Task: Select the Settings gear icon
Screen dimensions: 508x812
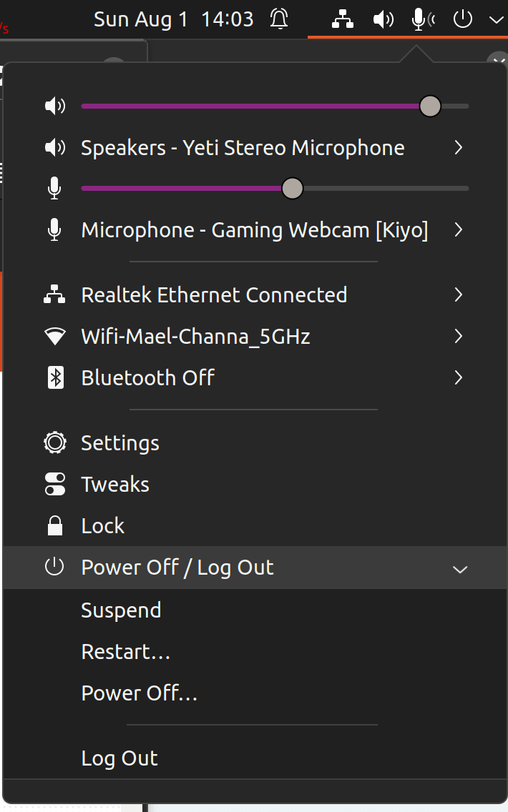Action: pos(55,442)
